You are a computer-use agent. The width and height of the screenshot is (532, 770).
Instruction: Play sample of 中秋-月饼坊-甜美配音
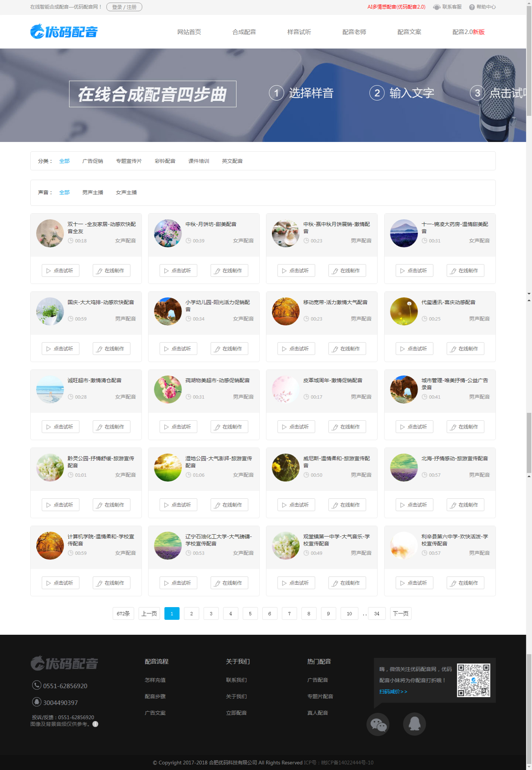[178, 270]
